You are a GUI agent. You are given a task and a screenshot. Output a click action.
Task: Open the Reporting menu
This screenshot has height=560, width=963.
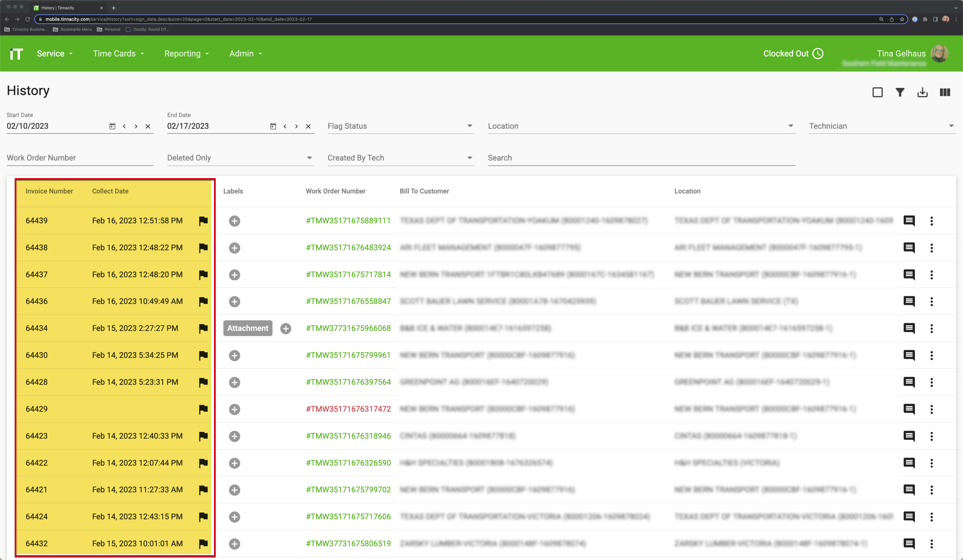(187, 54)
